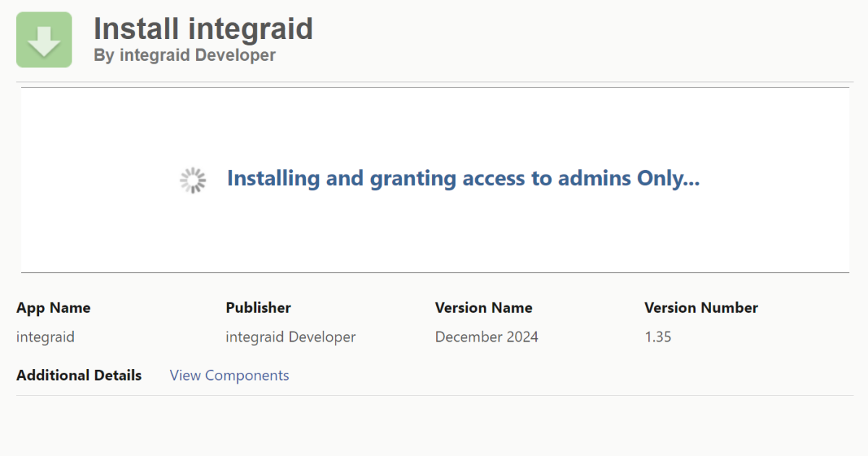Click the 'Installing and granting access' message
The width and height of the screenshot is (868, 456).
[x=464, y=178]
